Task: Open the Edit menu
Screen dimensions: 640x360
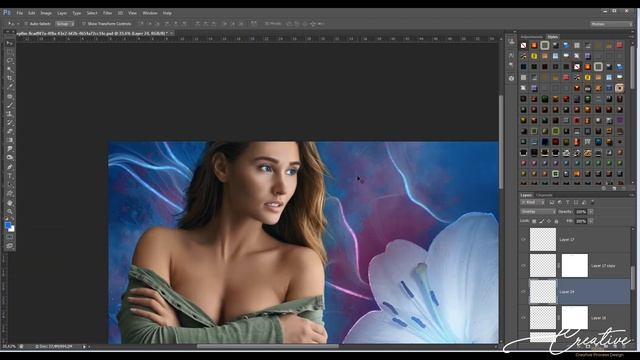Action: (x=31, y=13)
